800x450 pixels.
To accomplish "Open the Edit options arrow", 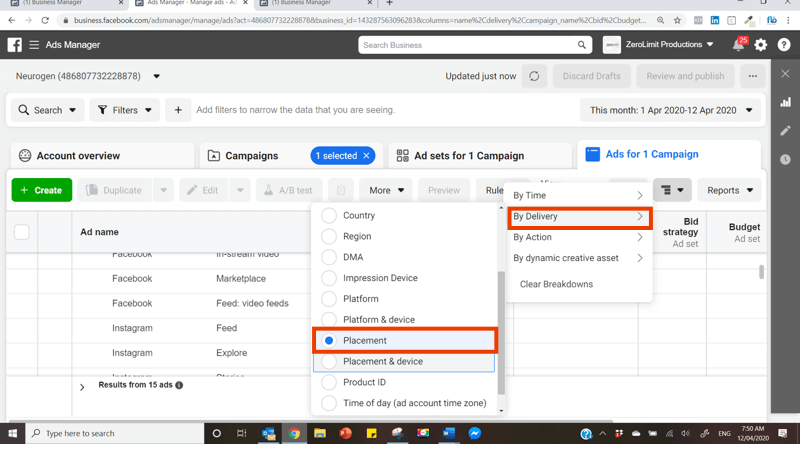I will [240, 190].
